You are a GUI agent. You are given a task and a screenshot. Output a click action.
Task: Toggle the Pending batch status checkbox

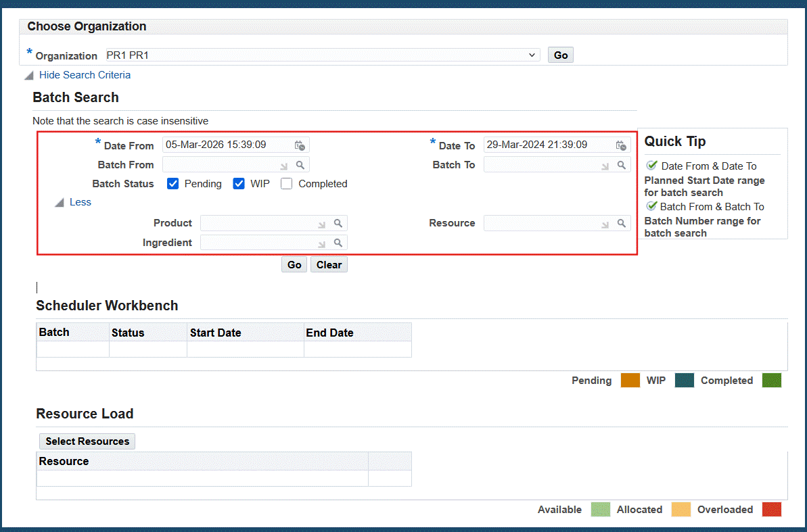(x=173, y=184)
